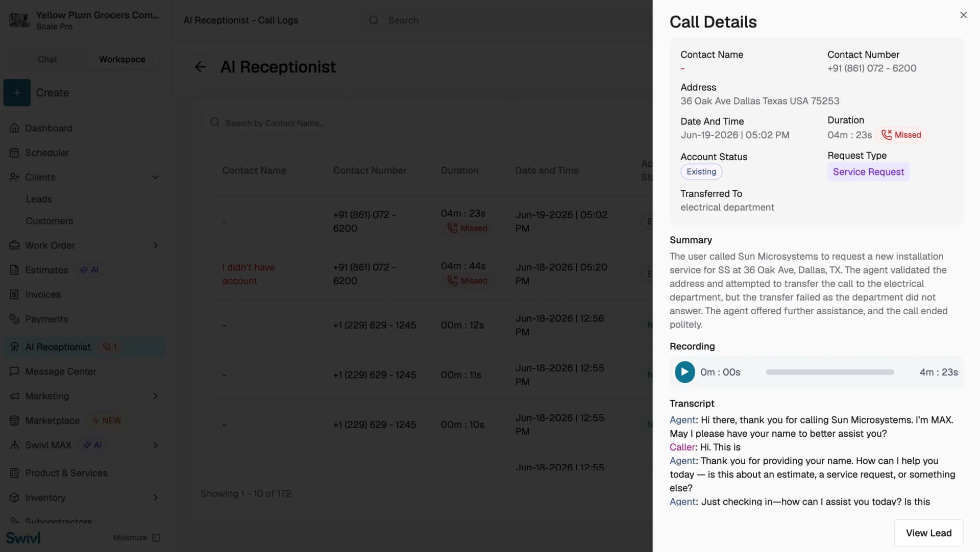The image size is (980, 552).
Task: Open Payments from the sidebar
Action: click(46, 319)
